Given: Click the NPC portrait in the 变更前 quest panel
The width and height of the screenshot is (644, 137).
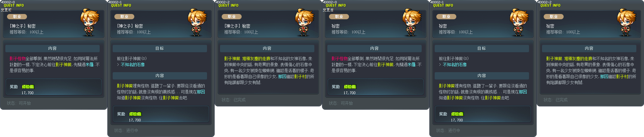Looking at the screenshot, I should coord(90,22).
